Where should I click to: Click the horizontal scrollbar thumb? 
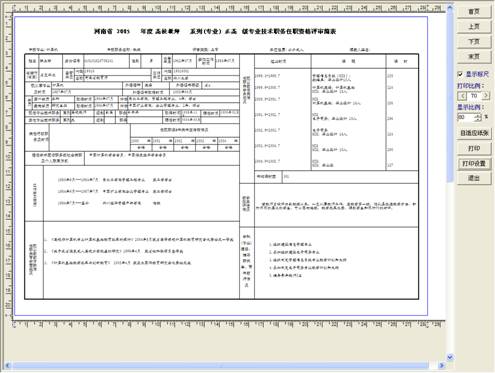(x=220, y=366)
